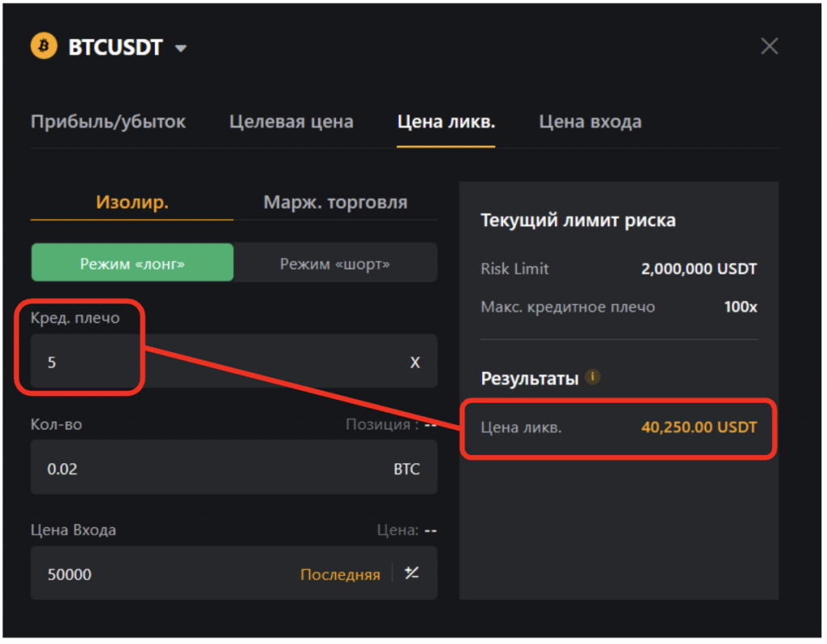Click the Результаты heading

coord(530,378)
